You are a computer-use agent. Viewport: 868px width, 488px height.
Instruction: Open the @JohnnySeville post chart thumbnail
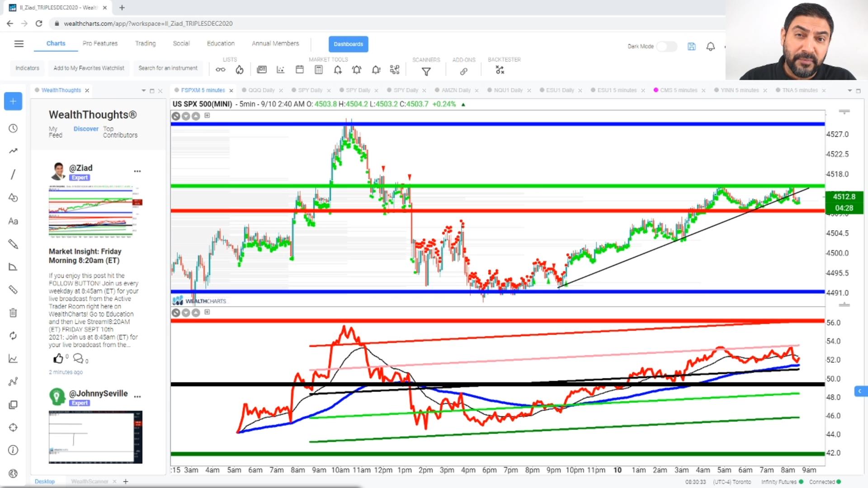95,437
